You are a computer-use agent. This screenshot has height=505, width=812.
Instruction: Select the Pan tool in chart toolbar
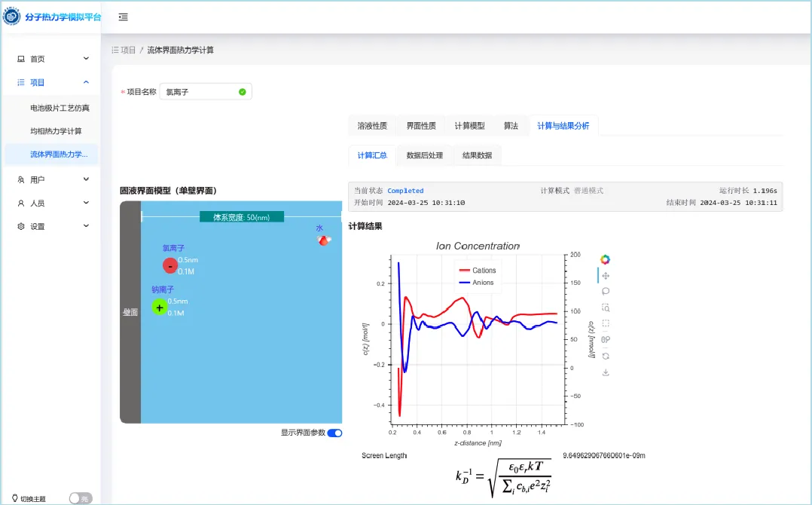(605, 276)
